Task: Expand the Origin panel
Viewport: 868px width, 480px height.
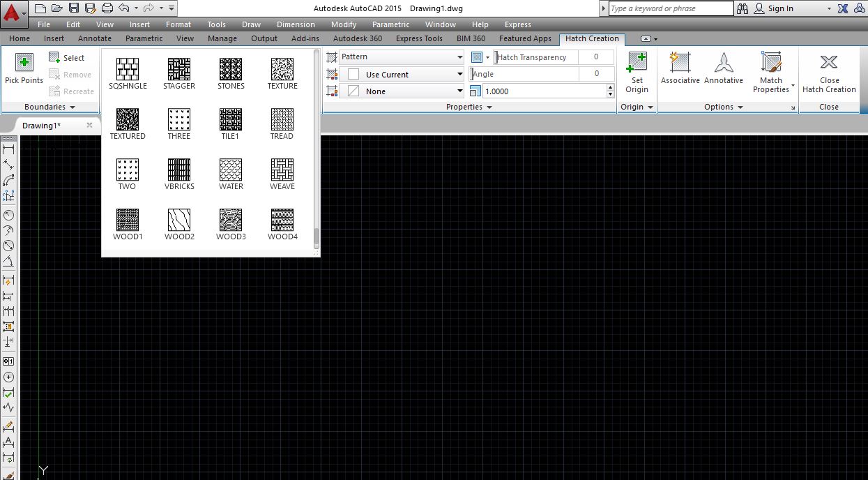Action: pyautogui.click(x=637, y=107)
